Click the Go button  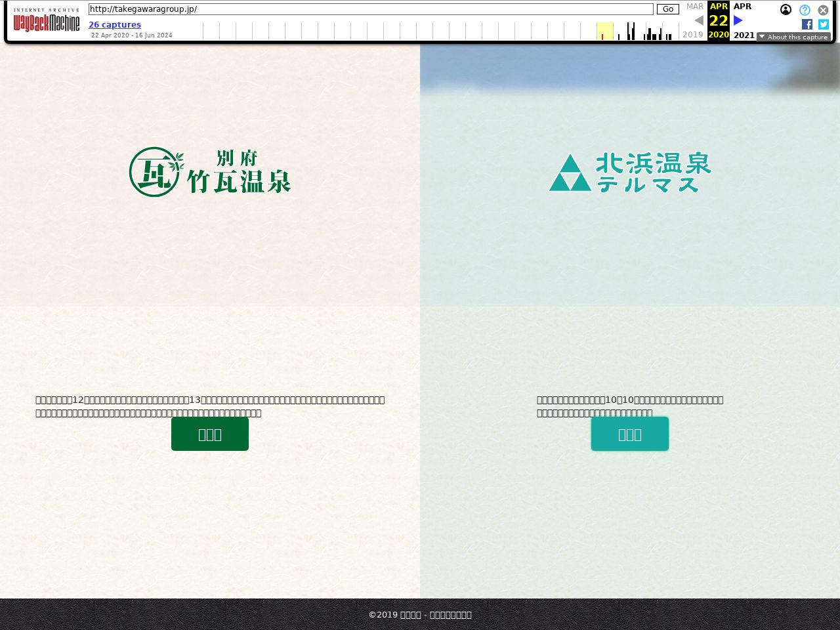point(668,9)
